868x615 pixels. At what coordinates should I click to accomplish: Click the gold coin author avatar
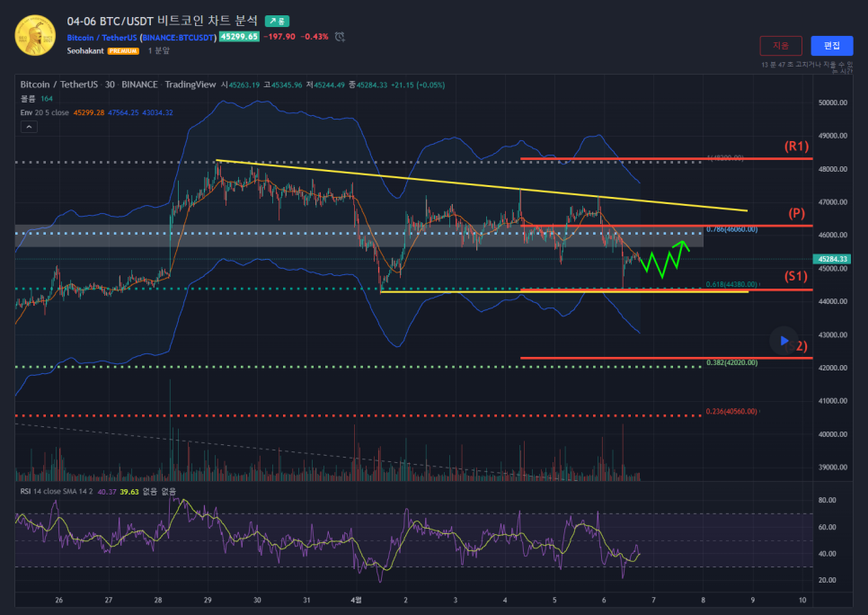(35, 34)
